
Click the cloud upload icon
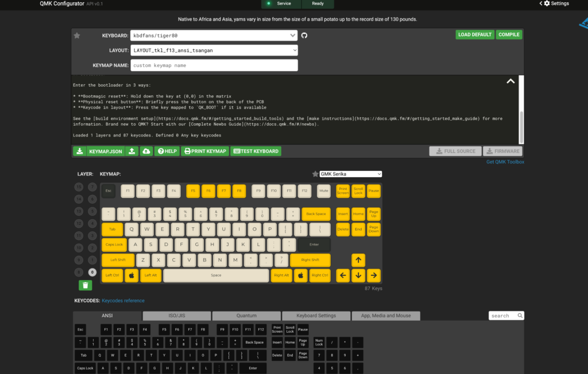coord(146,151)
